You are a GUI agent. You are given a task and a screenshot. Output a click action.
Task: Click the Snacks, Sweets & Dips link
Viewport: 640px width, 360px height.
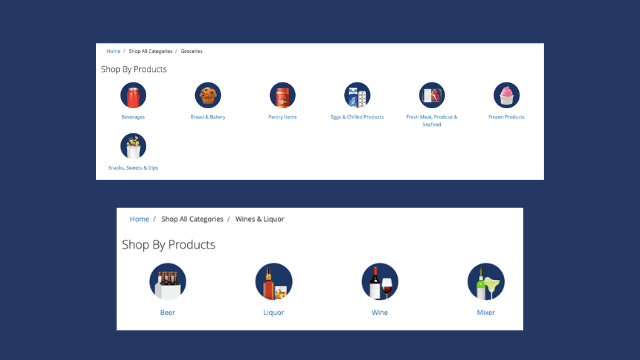tap(133, 168)
